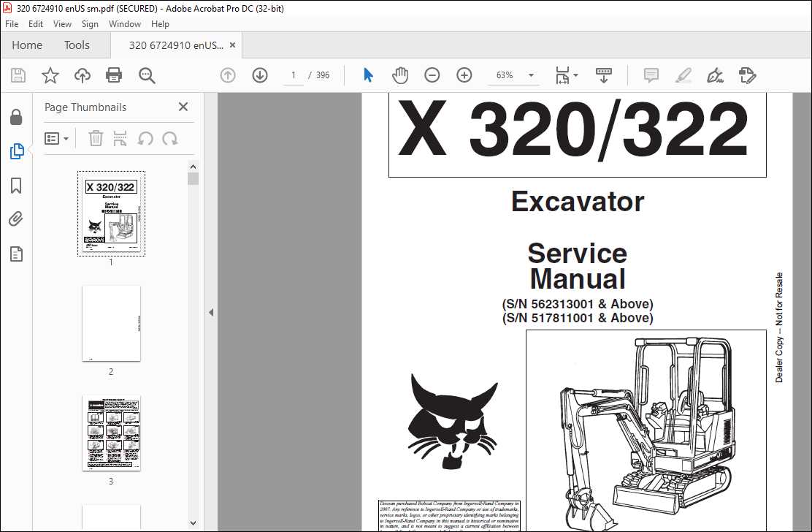
Task: Open the Attachments paperclip pane
Action: click(16, 219)
